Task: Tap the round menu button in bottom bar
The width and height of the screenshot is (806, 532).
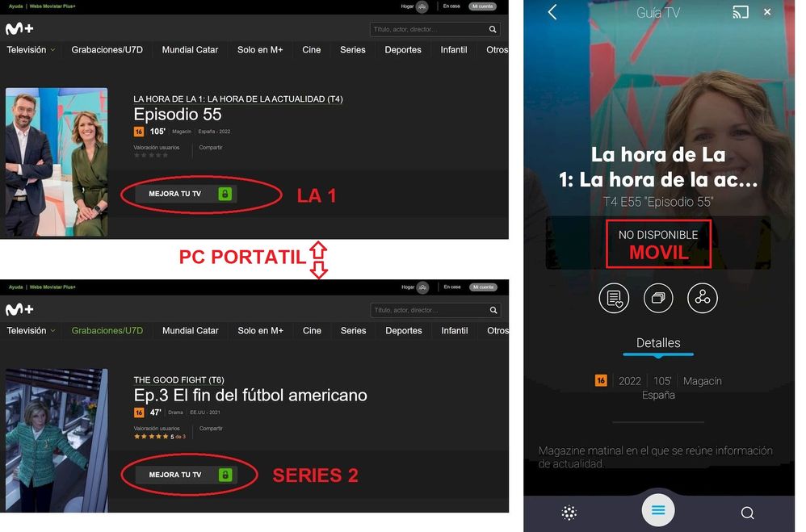Action: click(x=658, y=510)
